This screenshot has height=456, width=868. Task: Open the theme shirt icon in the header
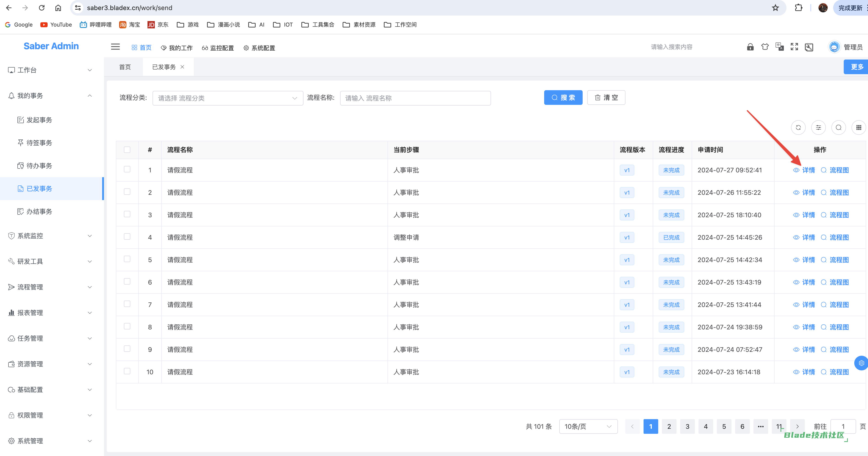click(765, 47)
